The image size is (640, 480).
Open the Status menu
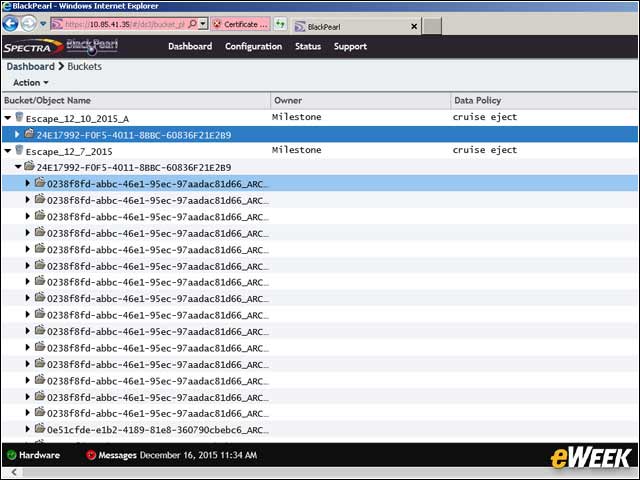pyautogui.click(x=308, y=46)
